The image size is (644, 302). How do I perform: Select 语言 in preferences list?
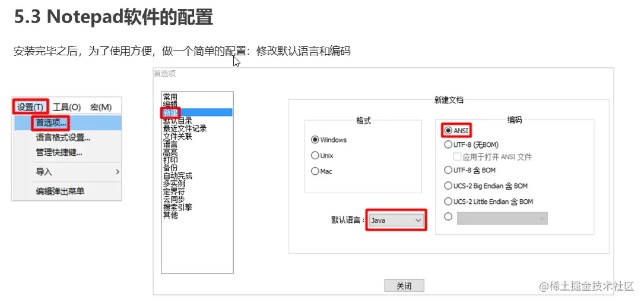pyautogui.click(x=170, y=144)
